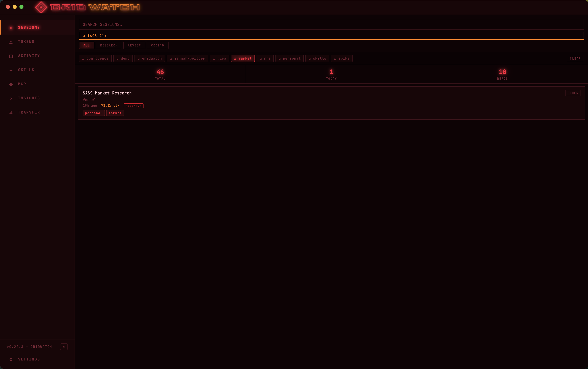Click the refresh icon next to version number
The image size is (588, 369).
tap(64, 347)
